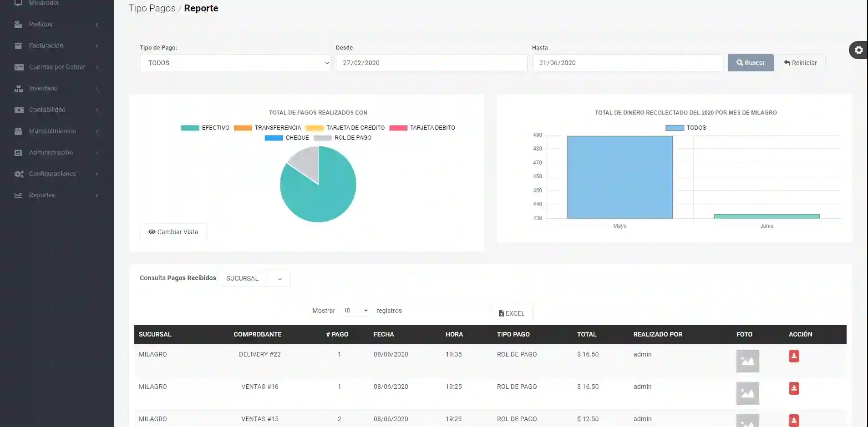The width and height of the screenshot is (868, 427).
Task: Click the Configuraciones gears icon in sidebar
Action: coord(19,174)
